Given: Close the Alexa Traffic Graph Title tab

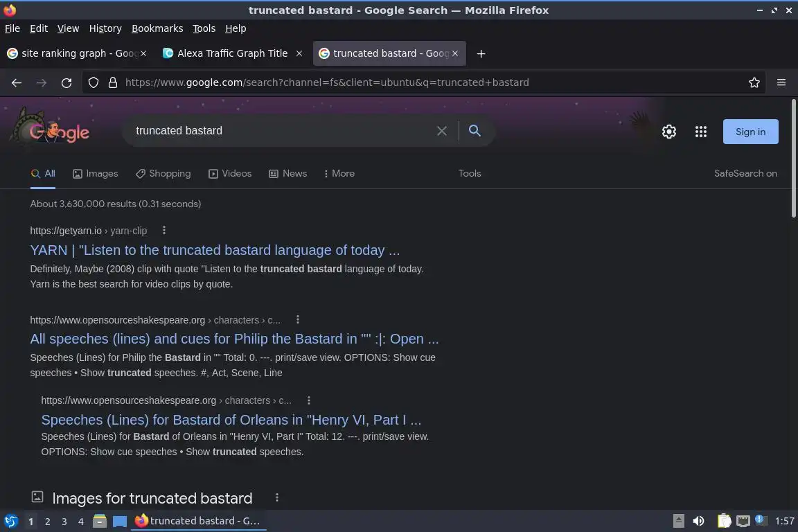Looking at the screenshot, I should [299, 53].
